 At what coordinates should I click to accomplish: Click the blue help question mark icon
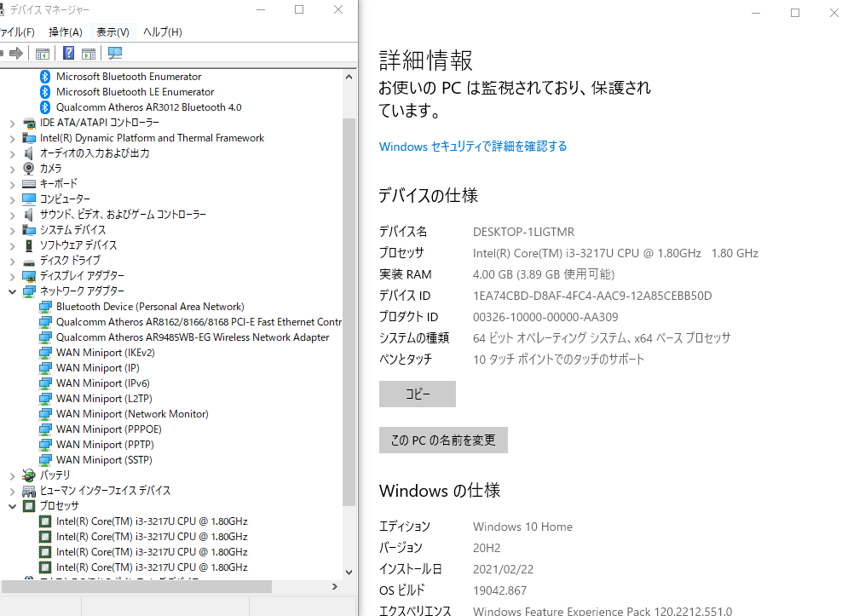coord(69,53)
